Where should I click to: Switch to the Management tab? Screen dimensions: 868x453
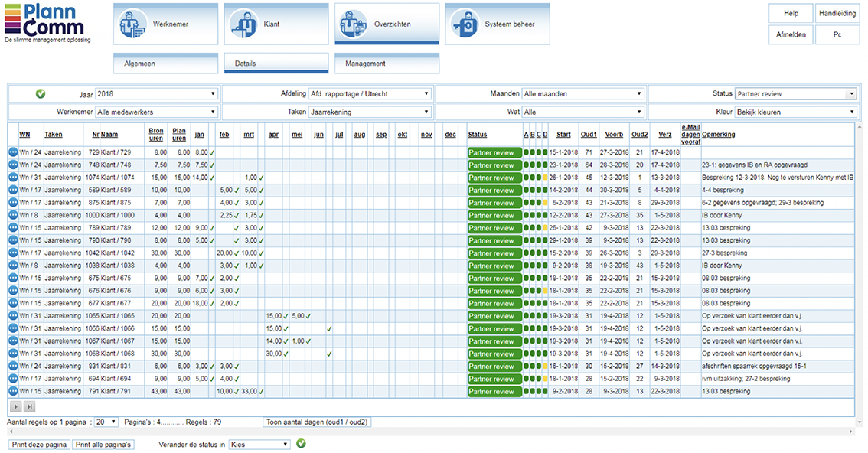pos(387,64)
